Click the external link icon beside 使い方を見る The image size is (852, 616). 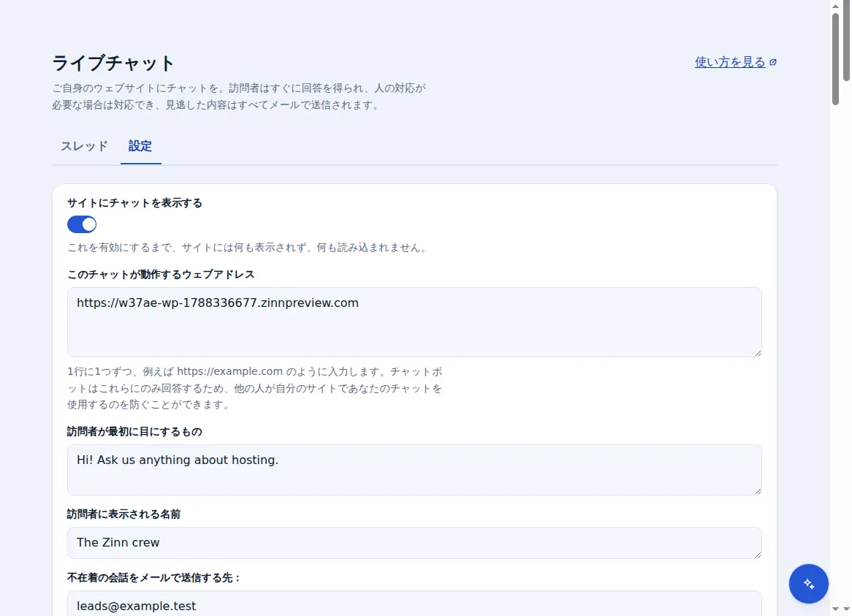(772, 62)
